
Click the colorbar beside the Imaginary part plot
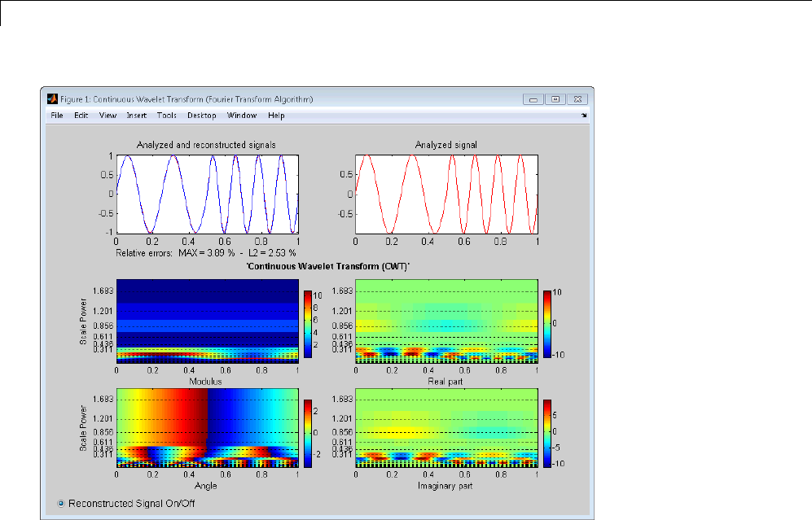pos(546,433)
